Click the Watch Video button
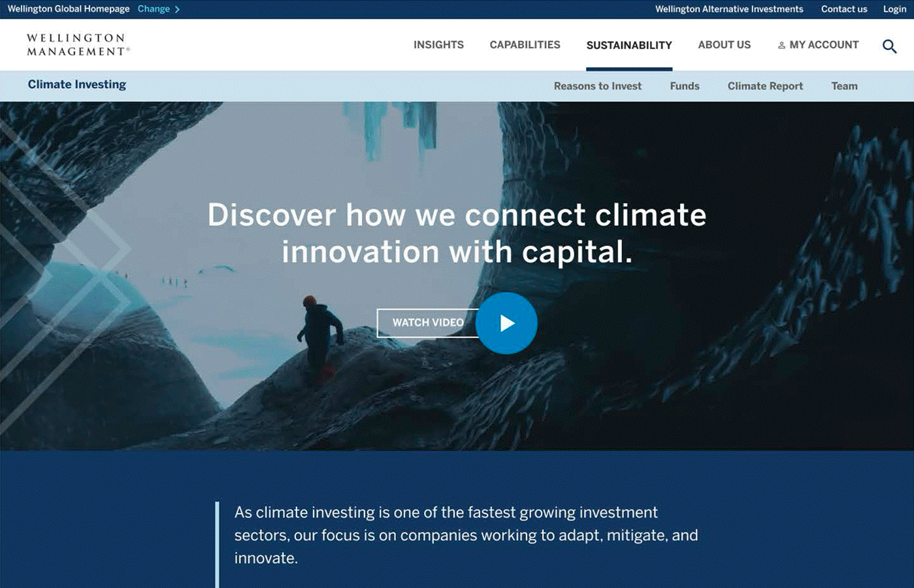 click(428, 323)
